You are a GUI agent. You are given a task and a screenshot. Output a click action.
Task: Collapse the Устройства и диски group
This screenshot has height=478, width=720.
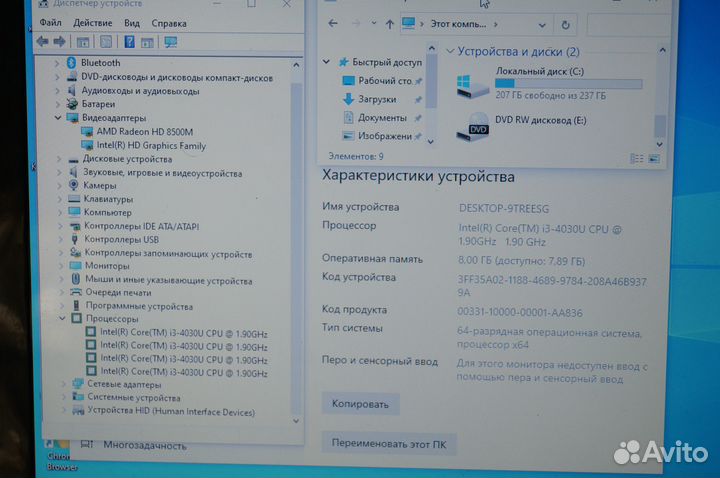[x=450, y=51]
